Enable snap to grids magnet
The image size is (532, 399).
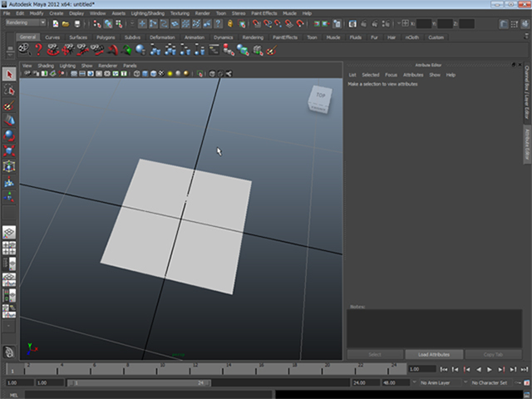tap(257, 24)
